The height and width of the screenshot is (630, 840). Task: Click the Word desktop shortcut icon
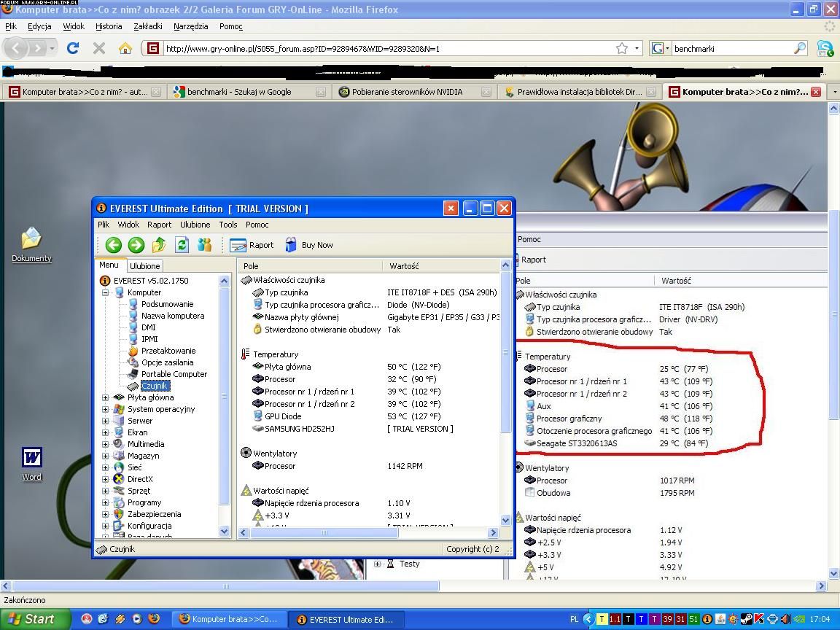coord(31,459)
